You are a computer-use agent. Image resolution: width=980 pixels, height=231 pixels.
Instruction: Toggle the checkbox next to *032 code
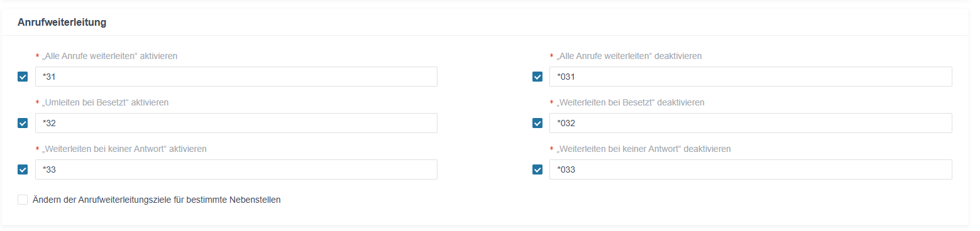(x=537, y=123)
